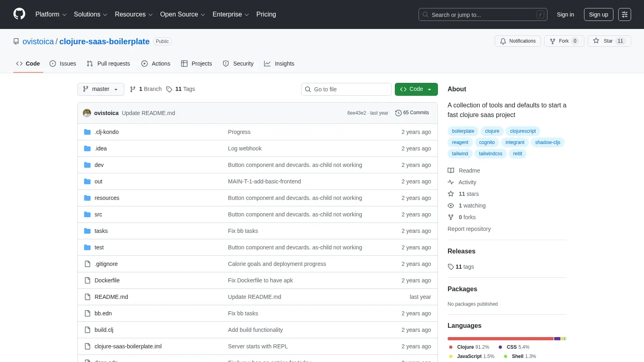Click the .gitignore file icon

tap(87, 264)
